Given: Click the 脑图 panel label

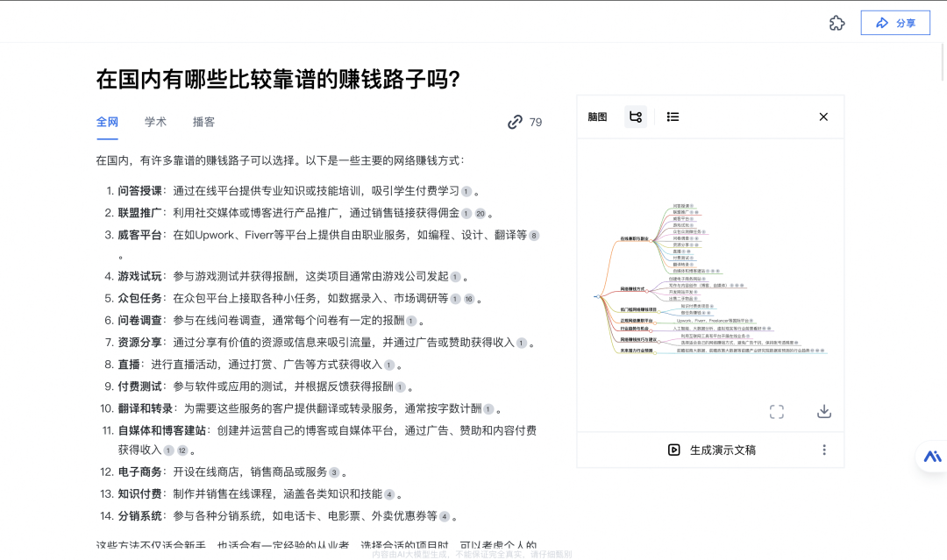Looking at the screenshot, I should 597,117.
